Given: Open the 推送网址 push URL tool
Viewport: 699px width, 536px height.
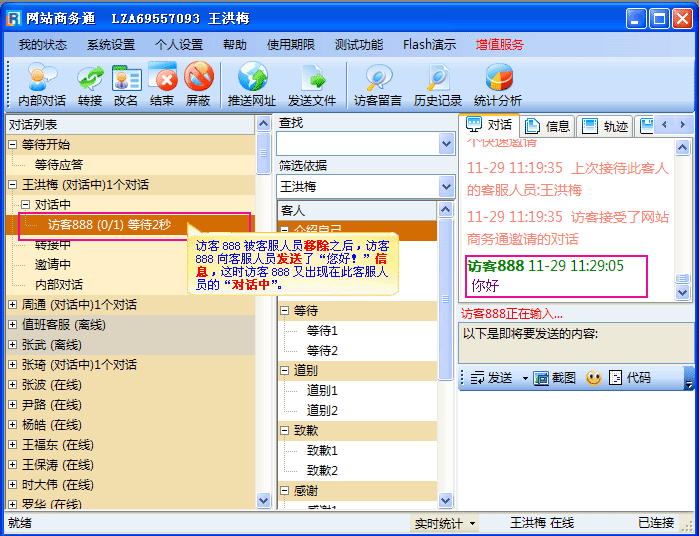Looking at the screenshot, I should coord(252,77).
